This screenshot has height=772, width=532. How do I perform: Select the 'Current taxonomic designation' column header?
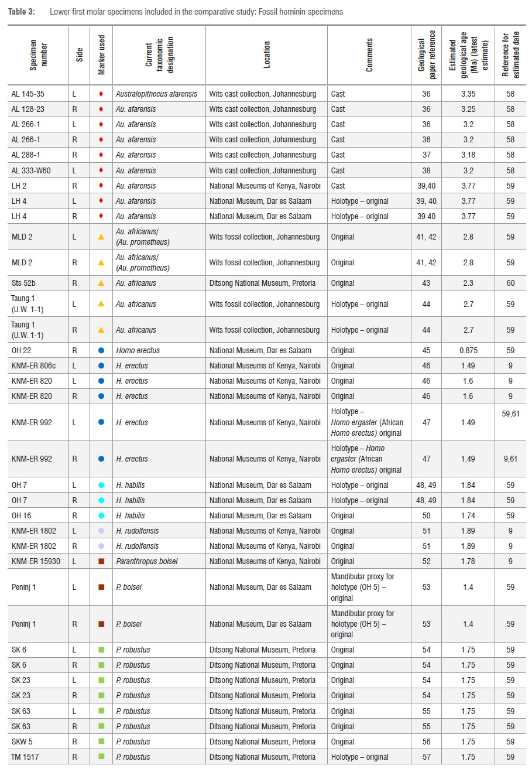click(159, 55)
